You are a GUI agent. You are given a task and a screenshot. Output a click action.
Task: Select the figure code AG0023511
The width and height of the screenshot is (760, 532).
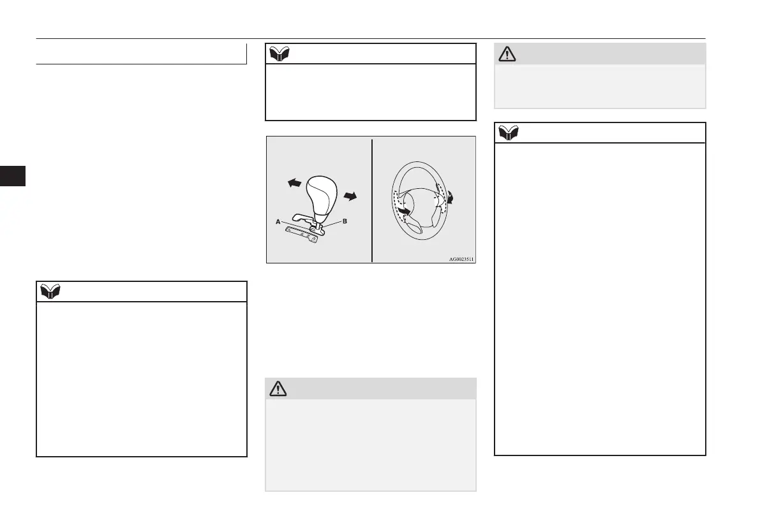461,259
